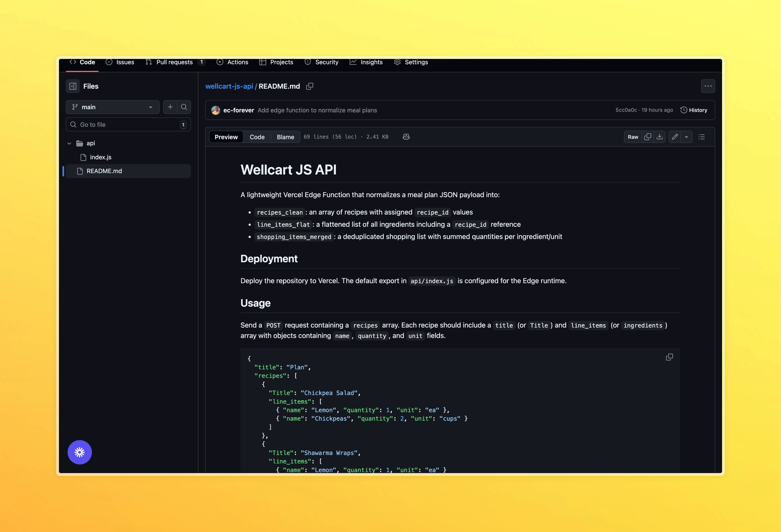781x532 pixels.
Task: Click the search files magnifier icon
Action: [x=184, y=107]
